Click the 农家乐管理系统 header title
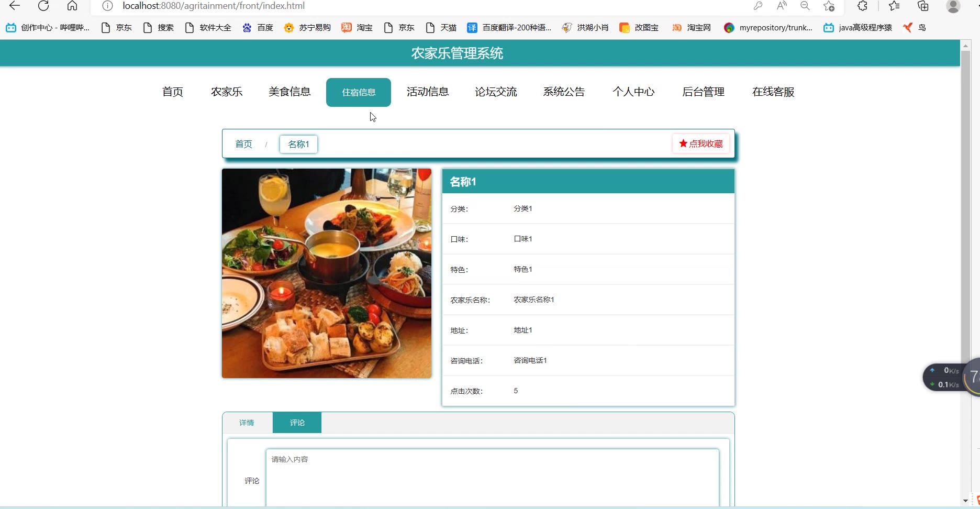This screenshot has width=980, height=509. point(457,53)
